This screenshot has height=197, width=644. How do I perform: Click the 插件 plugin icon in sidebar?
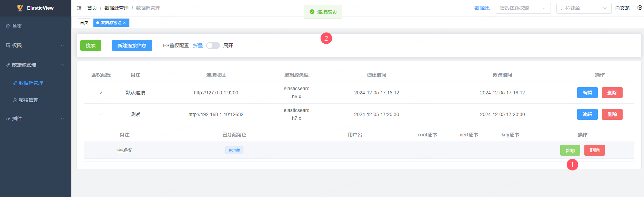coord(8,118)
